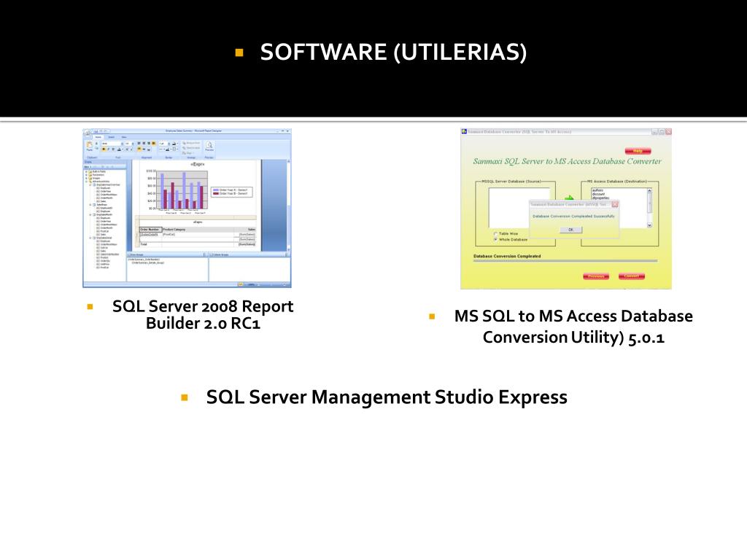Click the 'SOFTWARE (UTILERIAS)' slide title
This screenshot has width=747, height=560.
point(393,52)
